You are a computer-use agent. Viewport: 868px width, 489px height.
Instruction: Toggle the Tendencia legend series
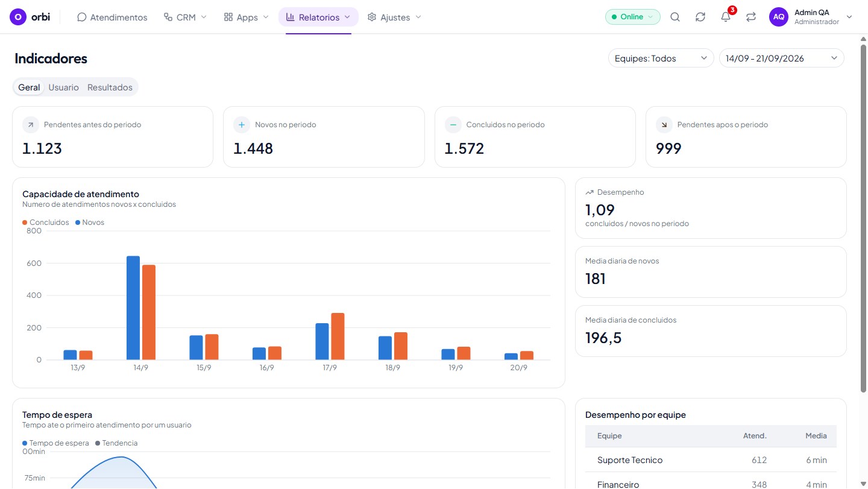(x=116, y=443)
